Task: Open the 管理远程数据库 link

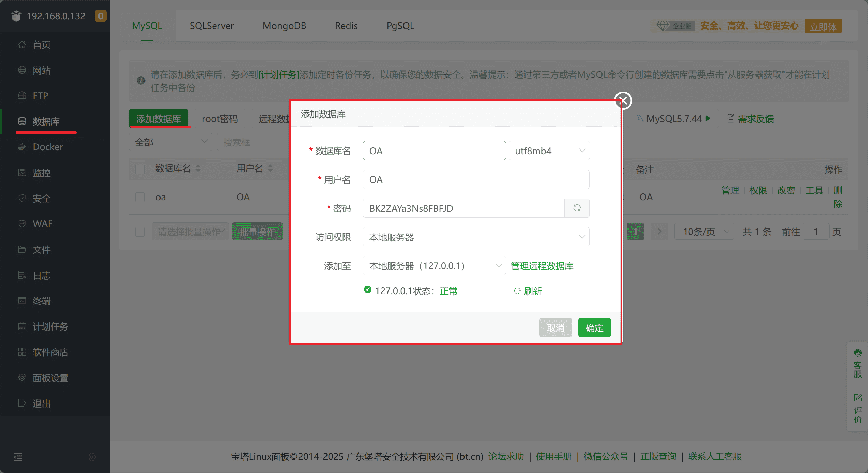Action: click(x=542, y=266)
